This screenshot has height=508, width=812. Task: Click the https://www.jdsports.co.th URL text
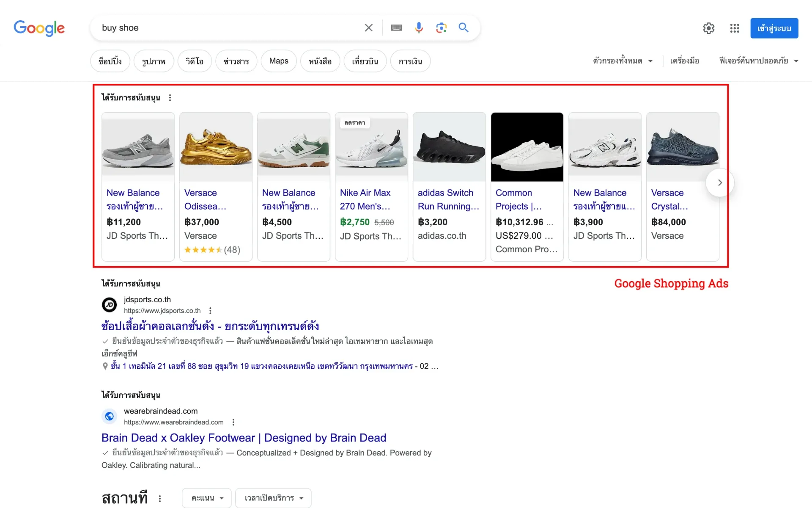pos(162,311)
